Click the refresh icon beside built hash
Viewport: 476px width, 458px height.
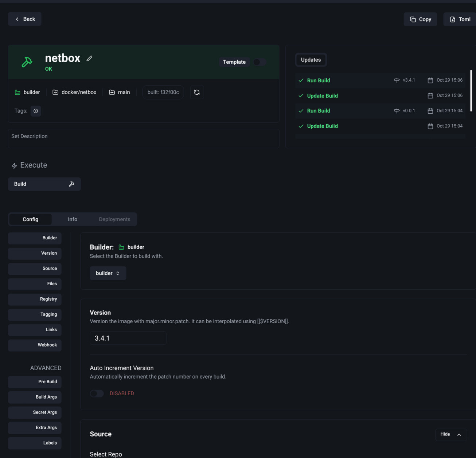(197, 92)
